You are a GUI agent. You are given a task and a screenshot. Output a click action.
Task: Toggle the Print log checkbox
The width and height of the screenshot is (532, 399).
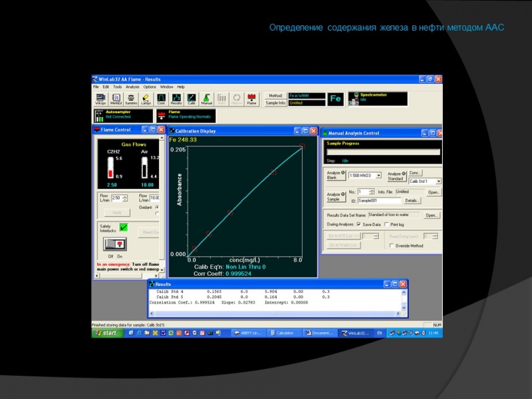tap(386, 224)
